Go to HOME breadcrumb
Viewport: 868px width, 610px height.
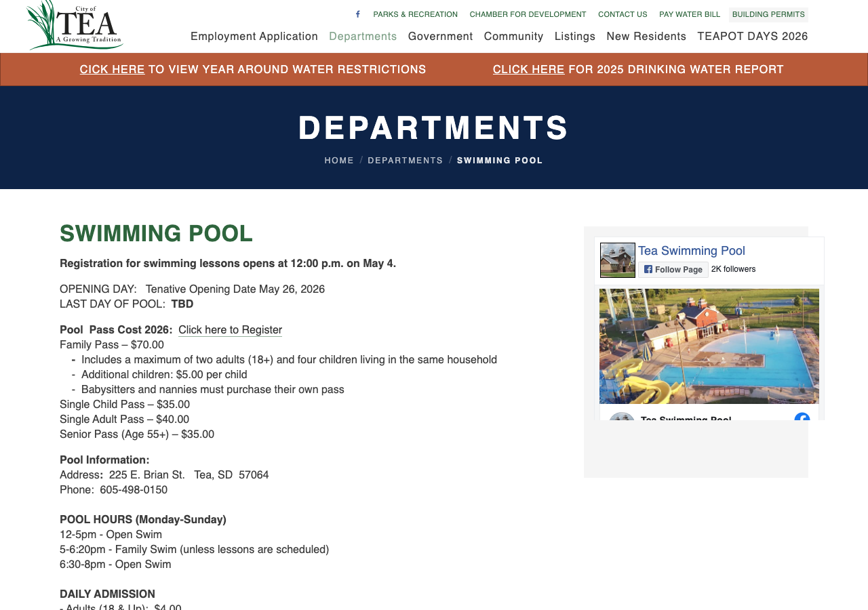point(339,161)
